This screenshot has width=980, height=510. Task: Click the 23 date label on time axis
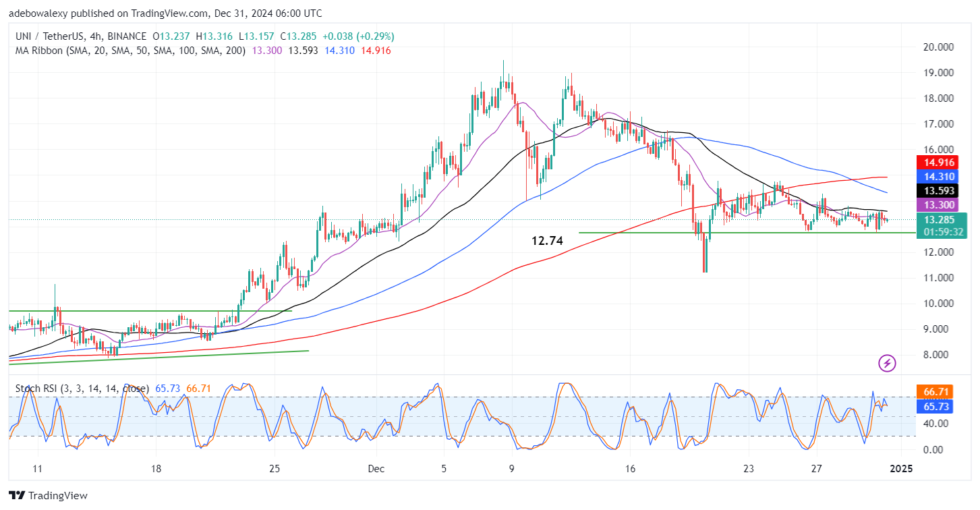pyautogui.click(x=749, y=469)
